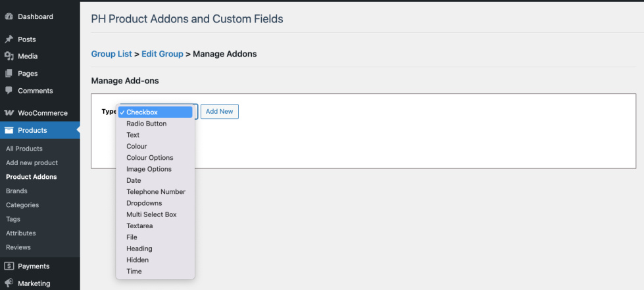Screen dimensions: 644x290
Task: Click the Media library icon
Action: tap(9, 57)
